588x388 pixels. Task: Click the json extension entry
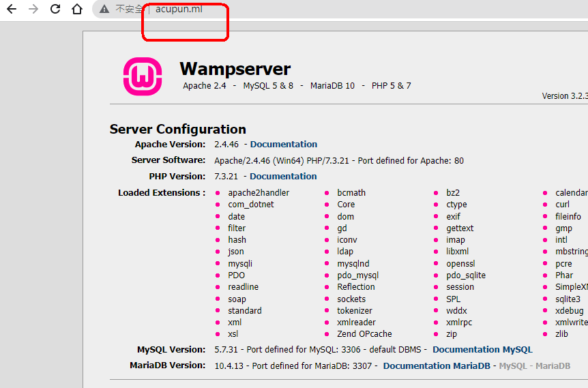click(x=235, y=251)
